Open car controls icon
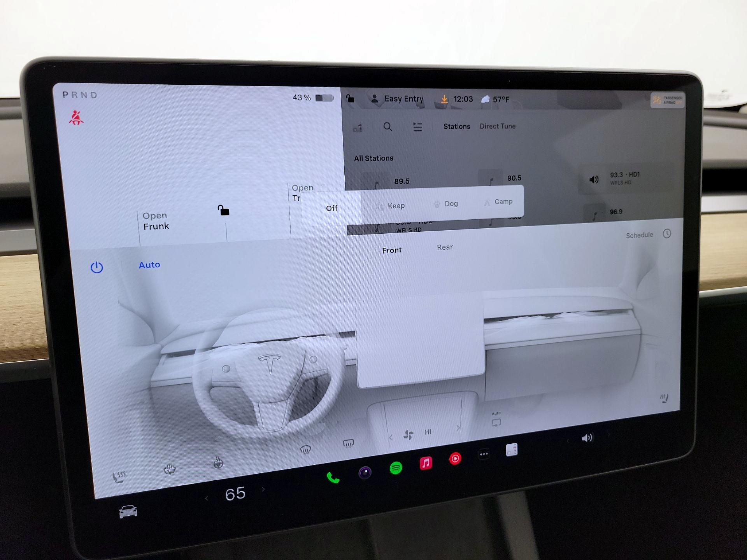747x560 pixels. point(128,511)
